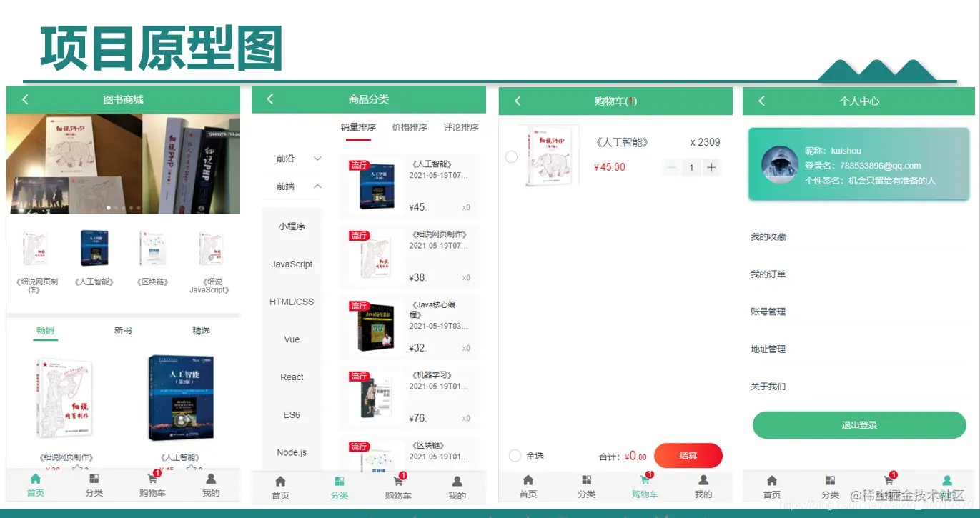Open the 购物车 icon in 商品分类 bottom nav

click(398, 482)
